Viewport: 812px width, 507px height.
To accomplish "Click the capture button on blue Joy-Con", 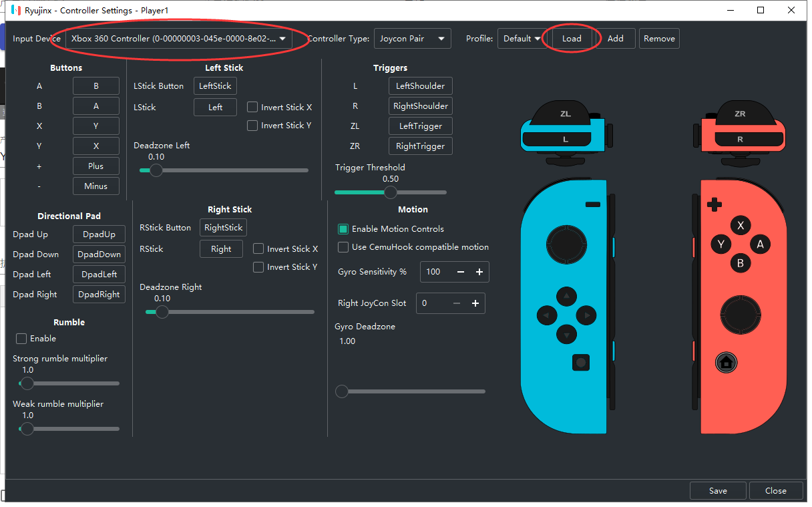I will (x=581, y=363).
